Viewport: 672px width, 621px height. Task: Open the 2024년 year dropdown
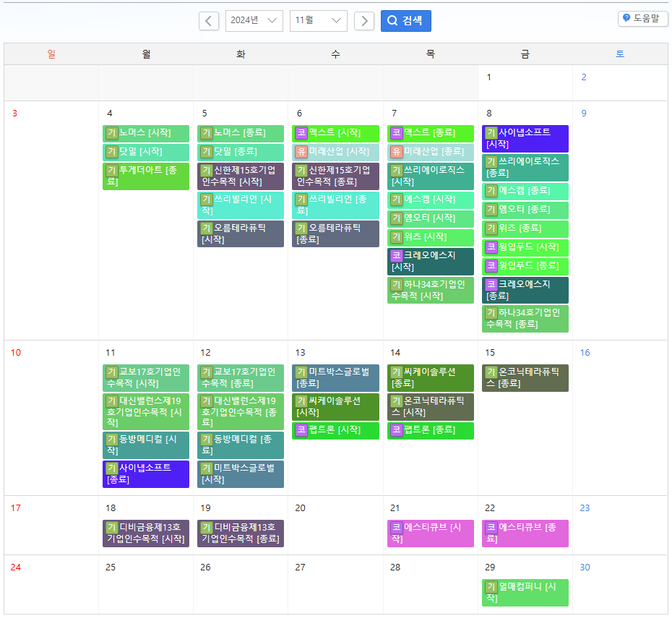[x=254, y=20]
